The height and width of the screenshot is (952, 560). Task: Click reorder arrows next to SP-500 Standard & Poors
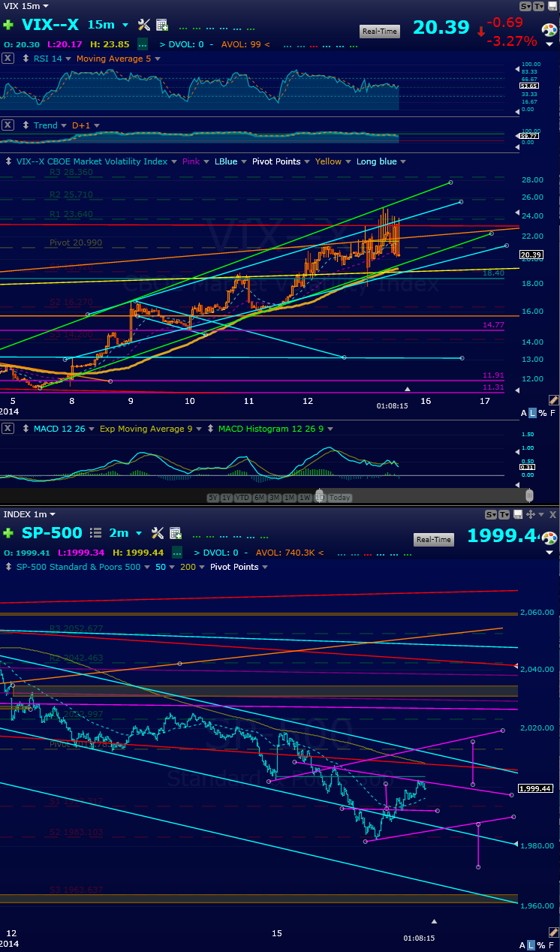(8, 567)
